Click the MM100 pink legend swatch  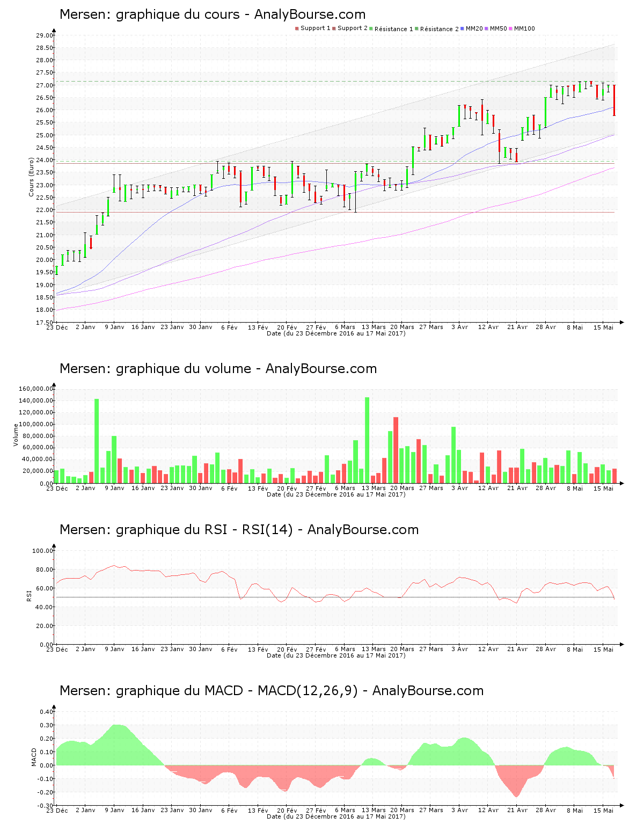(x=510, y=28)
